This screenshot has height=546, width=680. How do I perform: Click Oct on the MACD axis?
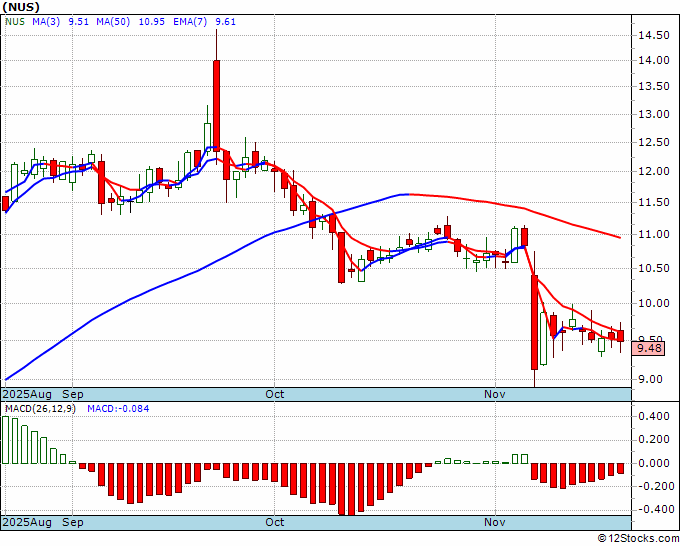pyautogui.click(x=275, y=522)
